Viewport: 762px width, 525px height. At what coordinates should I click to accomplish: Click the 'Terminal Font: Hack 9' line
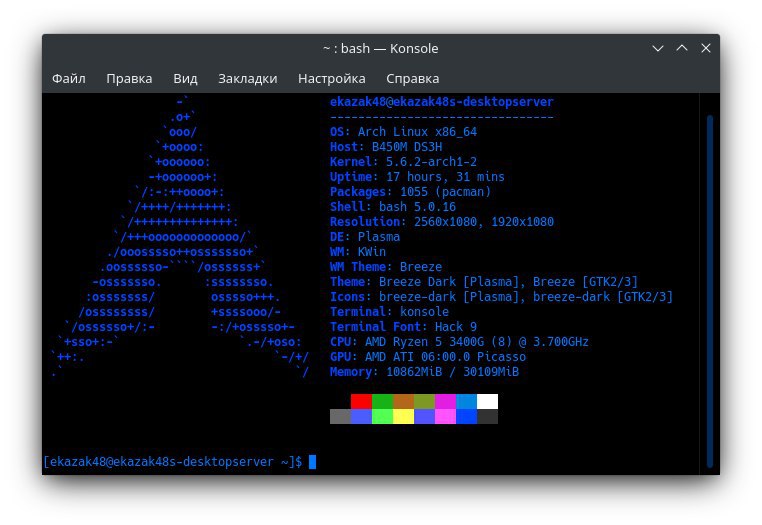pyautogui.click(x=403, y=327)
